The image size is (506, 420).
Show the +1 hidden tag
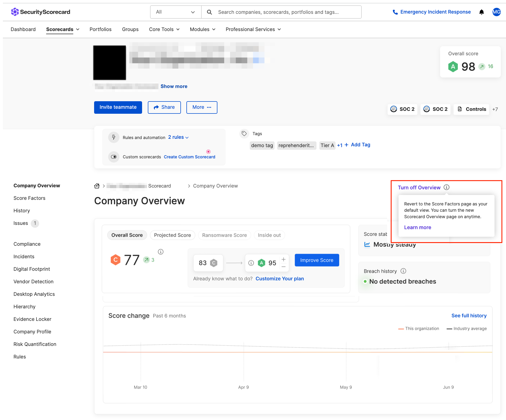(x=340, y=145)
